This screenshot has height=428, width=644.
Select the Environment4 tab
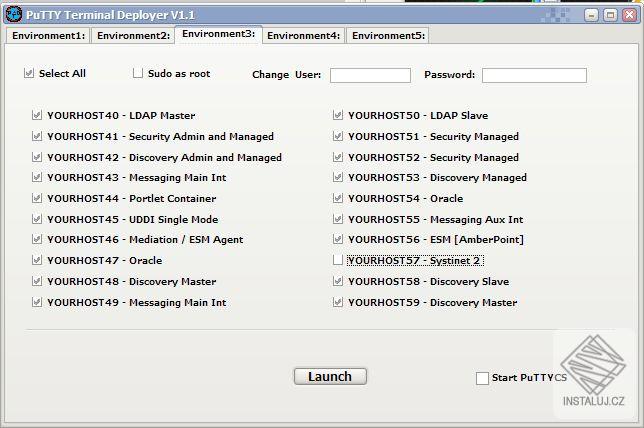304,36
